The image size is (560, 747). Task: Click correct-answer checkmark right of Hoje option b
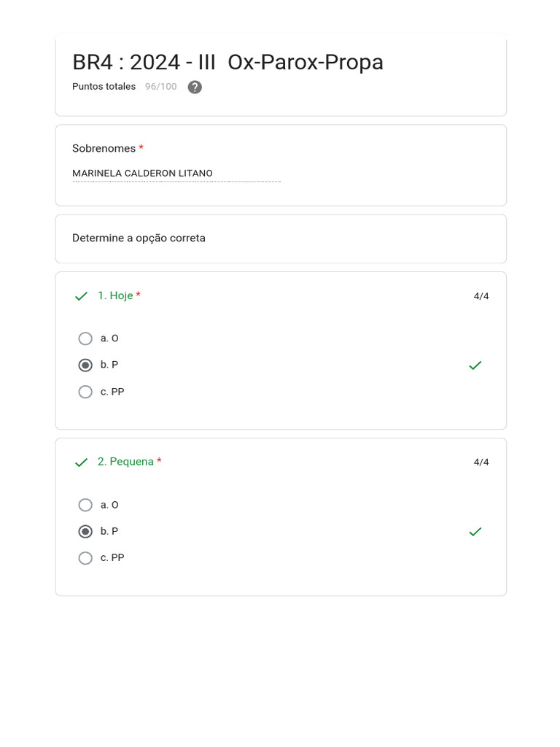[475, 365]
